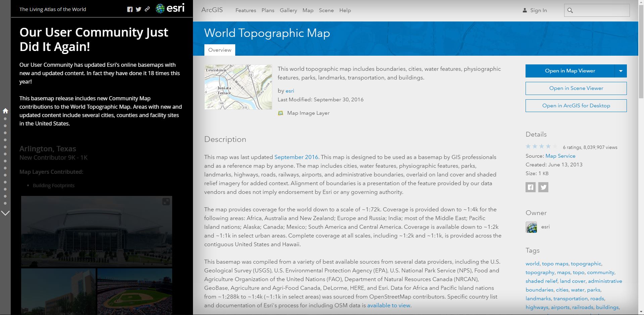The image size is (644, 315).
Task: Click the star rating under Details
Action: point(542,146)
